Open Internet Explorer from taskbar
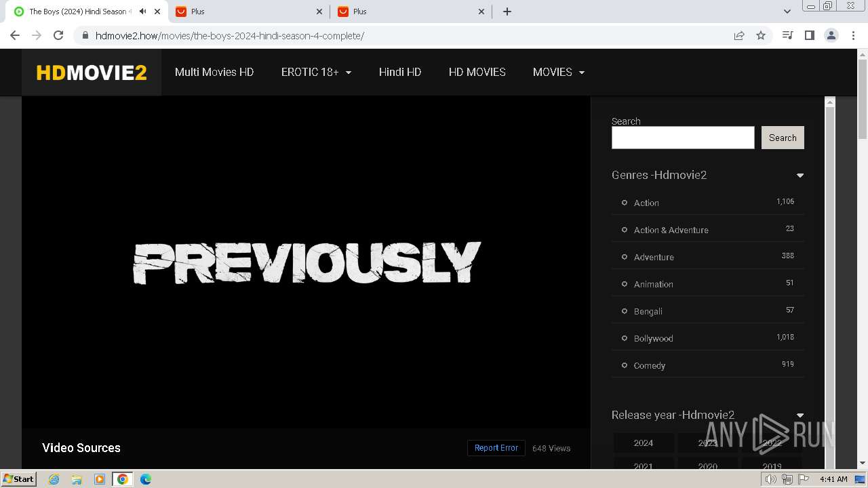The width and height of the screenshot is (868, 488). [x=54, y=479]
